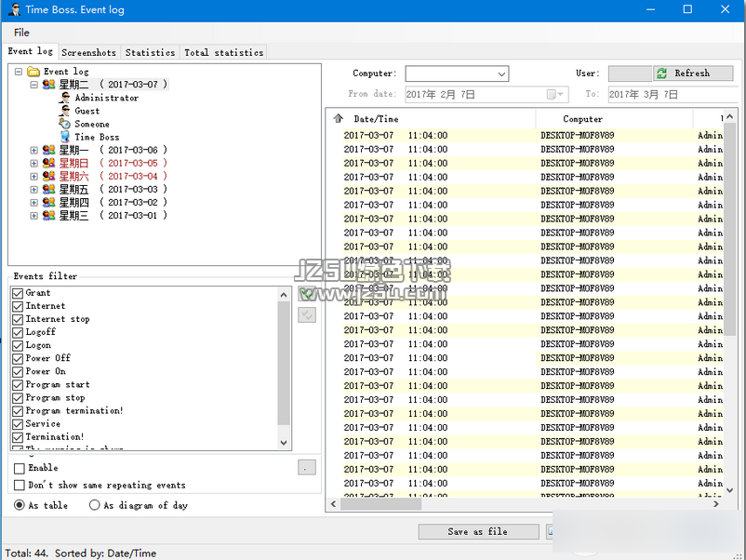Click users icon beside 2017-03-02 node

click(x=48, y=203)
